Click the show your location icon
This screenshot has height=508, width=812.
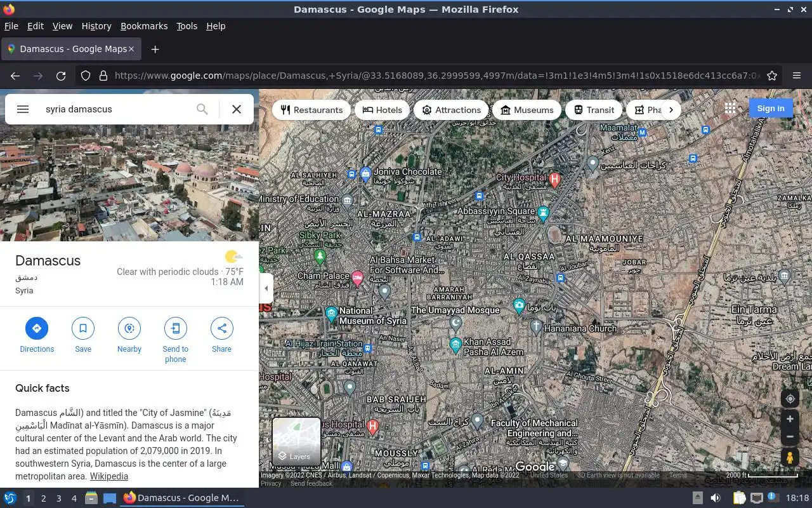[x=790, y=399]
